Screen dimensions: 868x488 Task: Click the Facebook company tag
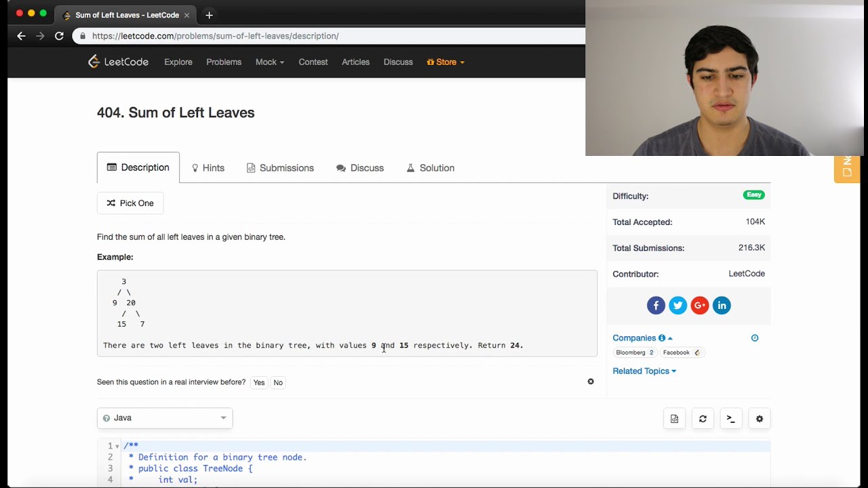pos(681,352)
